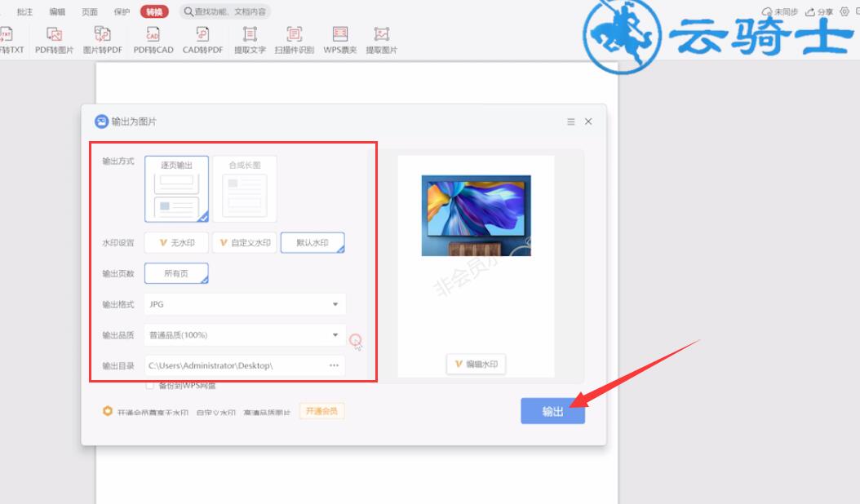Click the 未同步 cloud sync icon
The width and height of the screenshot is (860, 504).
pos(767,11)
